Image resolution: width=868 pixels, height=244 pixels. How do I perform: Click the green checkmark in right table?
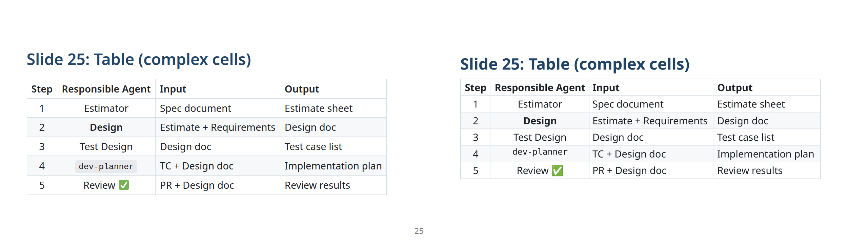click(x=557, y=170)
